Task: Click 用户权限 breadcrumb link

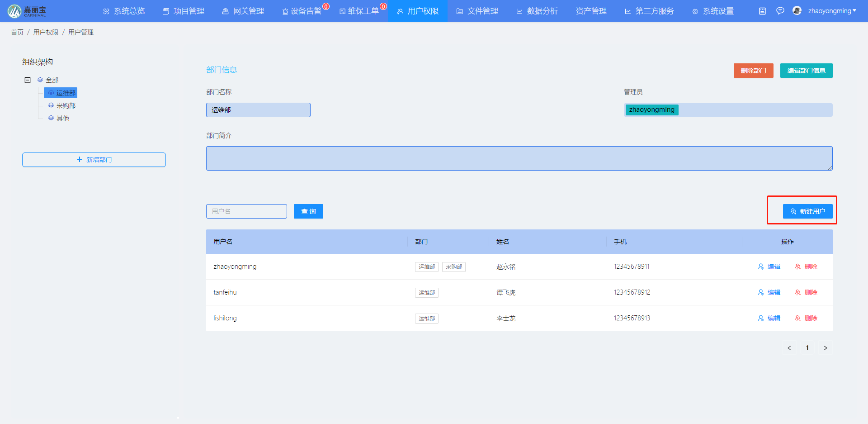Action: (46, 32)
